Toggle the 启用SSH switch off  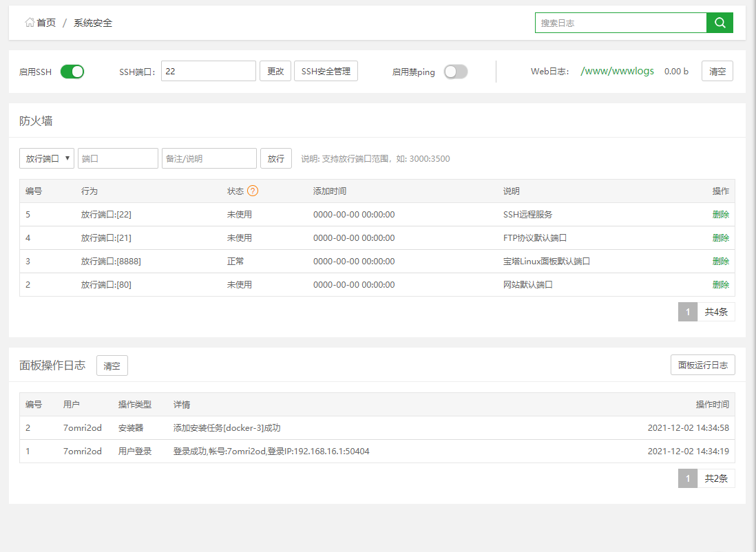72,72
